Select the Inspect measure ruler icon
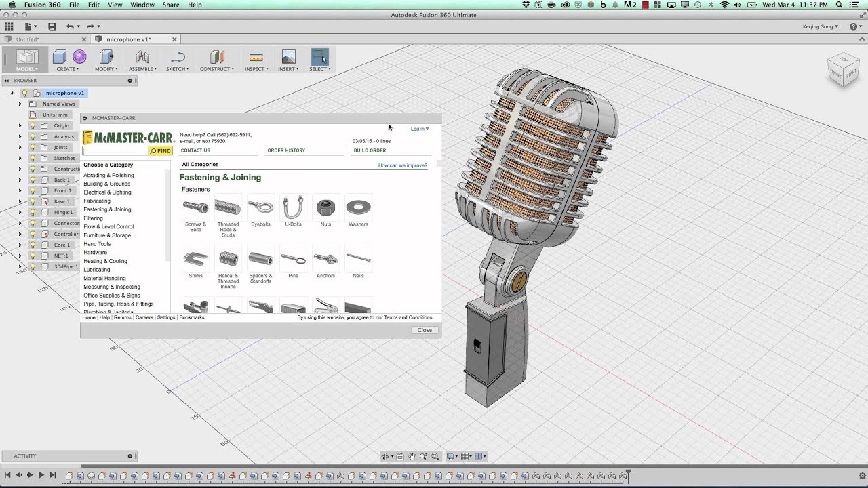 pyautogui.click(x=256, y=57)
